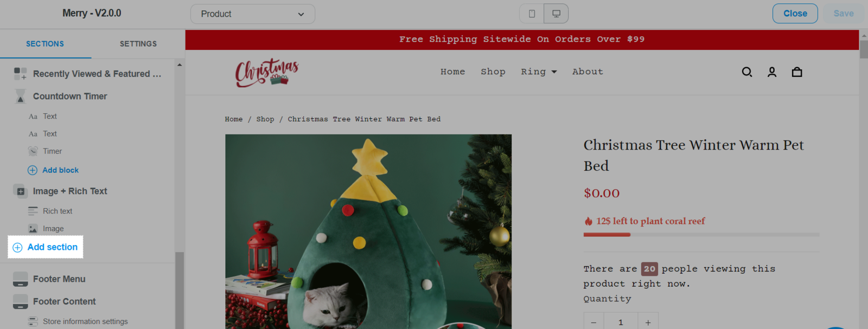This screenshot has height=329, width=868.
Task: Close the theme editor
Action: click(795, 14)
